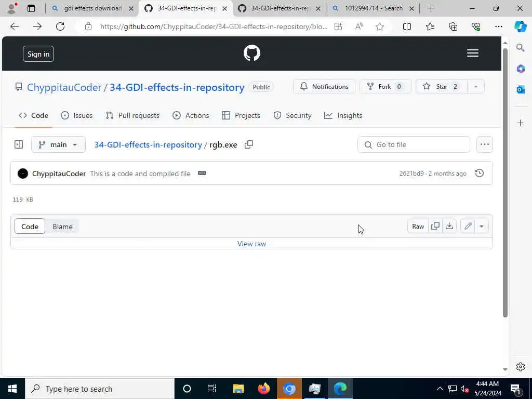Go forward in the browser

point(37,26)
